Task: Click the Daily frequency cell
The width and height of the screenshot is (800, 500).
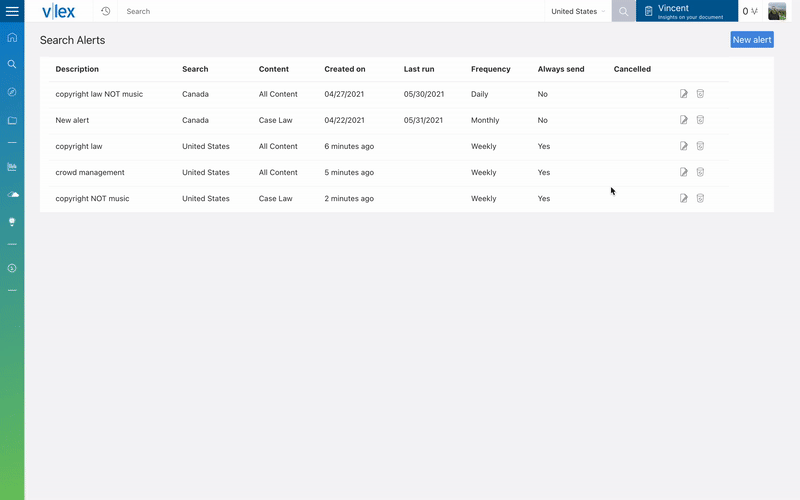Action: (480, 94)
